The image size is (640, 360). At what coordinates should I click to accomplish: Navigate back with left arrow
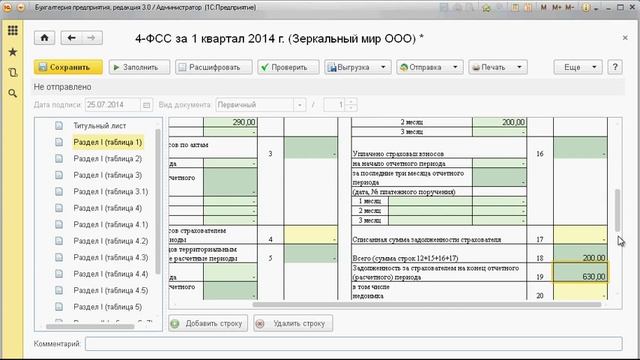(x=71, y=38)
